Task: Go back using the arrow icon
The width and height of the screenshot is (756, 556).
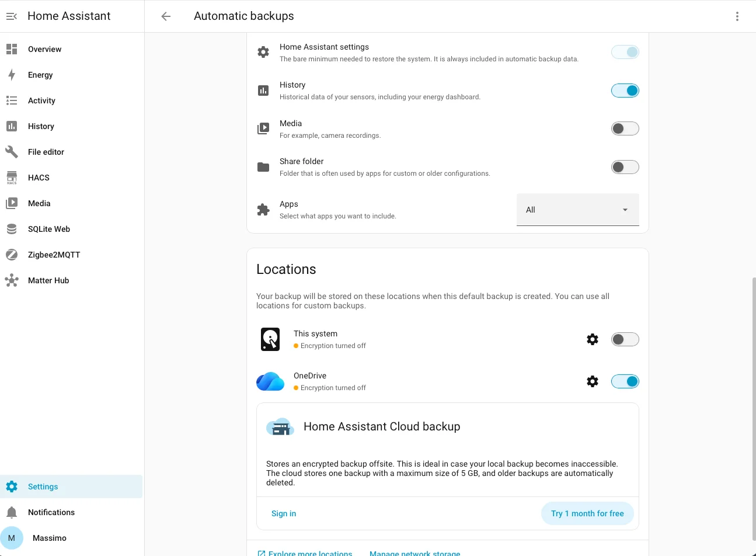Action: coord(166,16)
